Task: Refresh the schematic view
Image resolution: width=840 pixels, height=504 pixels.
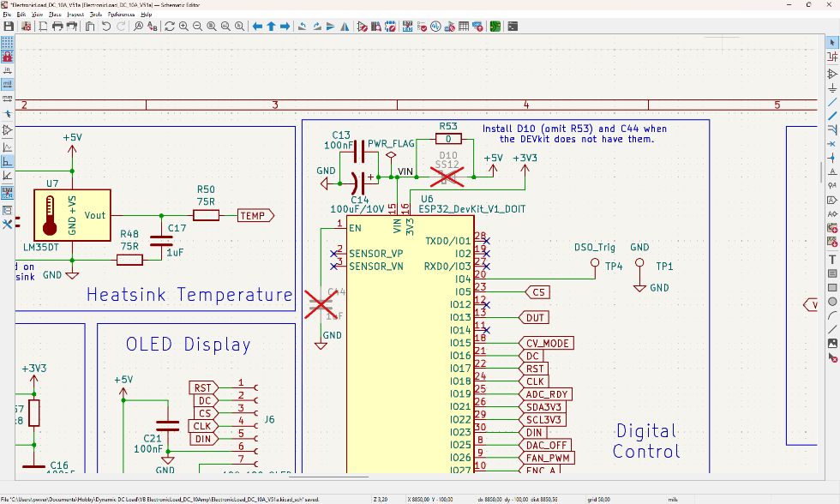Action: coord(170,27)
